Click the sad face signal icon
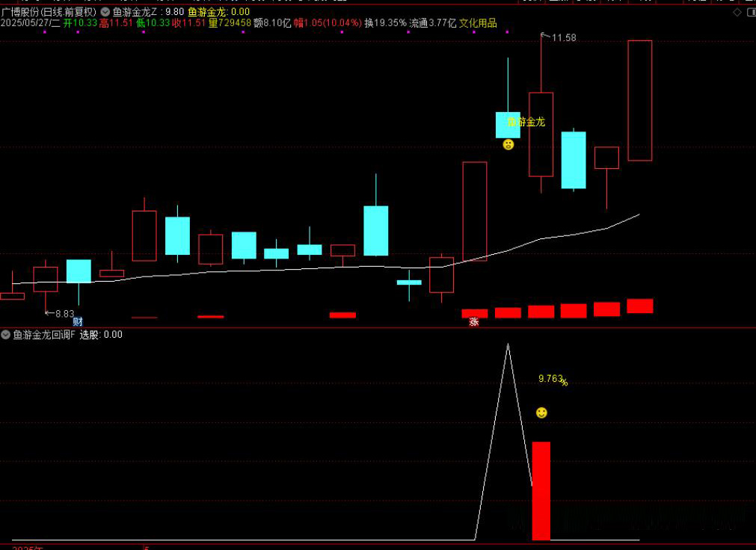756x550 pixels. pyautogui.click(x=508, y=144)
